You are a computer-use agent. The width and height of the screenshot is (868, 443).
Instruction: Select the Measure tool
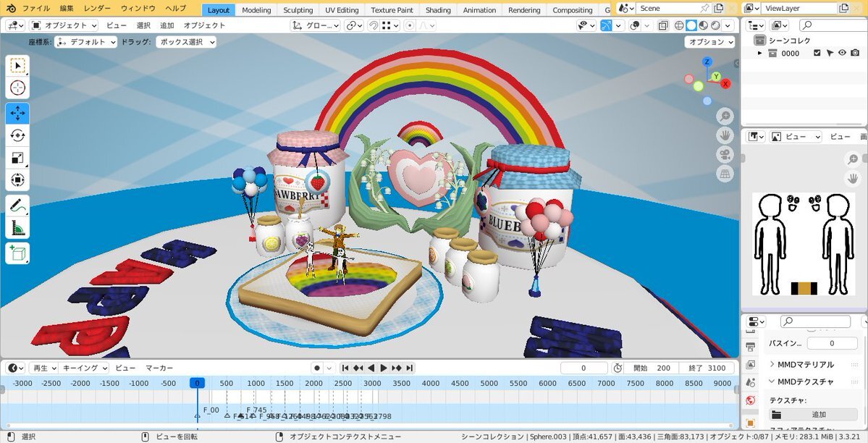pos(17,227)
